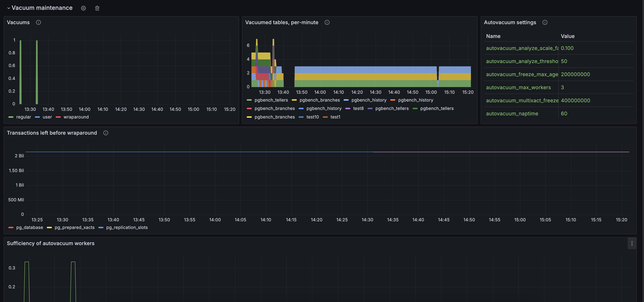Click info icon for Transactions left before wraparound

106,133
